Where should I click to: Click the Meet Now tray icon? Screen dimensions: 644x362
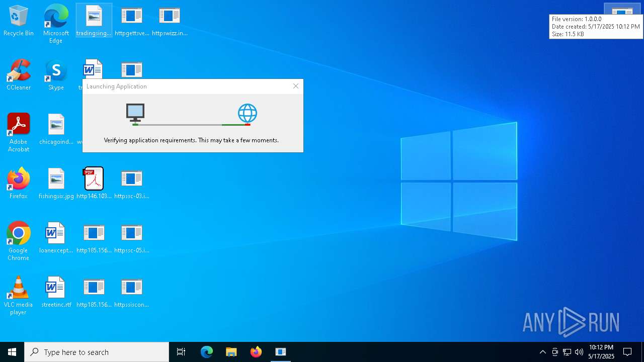pyautogui.click(x=555, y=352)
